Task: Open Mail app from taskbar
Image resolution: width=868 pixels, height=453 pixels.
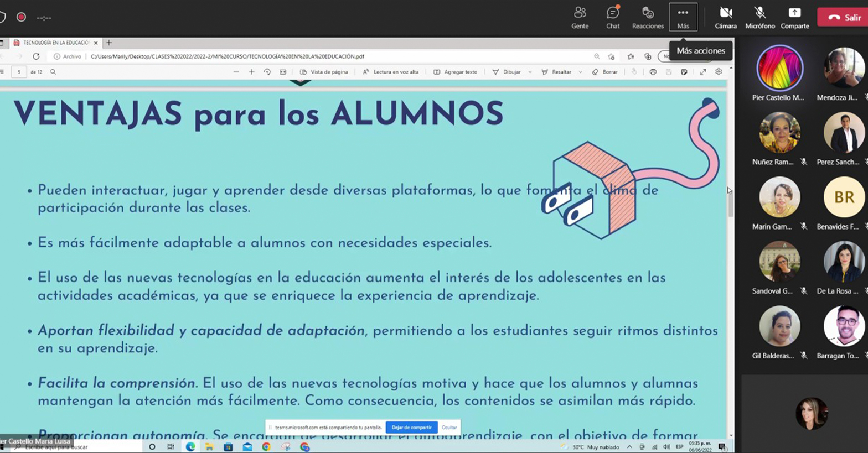Action: tap(247, 447)
